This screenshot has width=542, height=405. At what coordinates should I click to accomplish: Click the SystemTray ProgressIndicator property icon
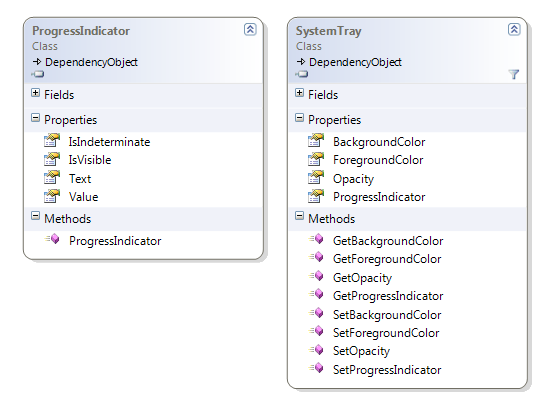(316, 196)
